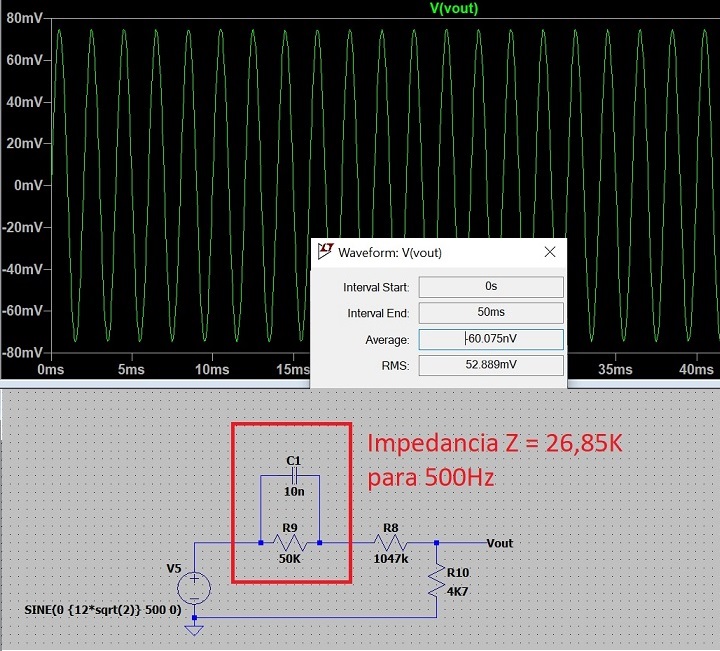Click the 35ms time axis label

pyautogui.click(x=615, y=370)
